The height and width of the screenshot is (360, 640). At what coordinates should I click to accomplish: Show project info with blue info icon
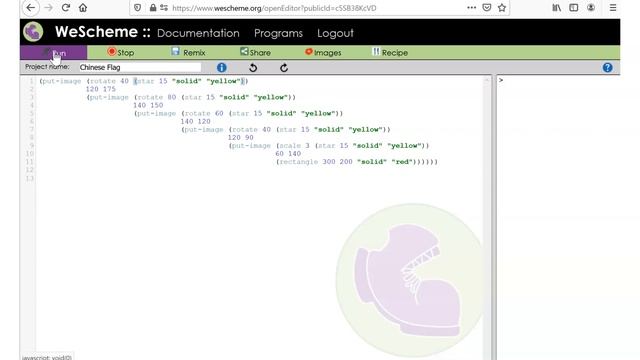coord(222,68)
